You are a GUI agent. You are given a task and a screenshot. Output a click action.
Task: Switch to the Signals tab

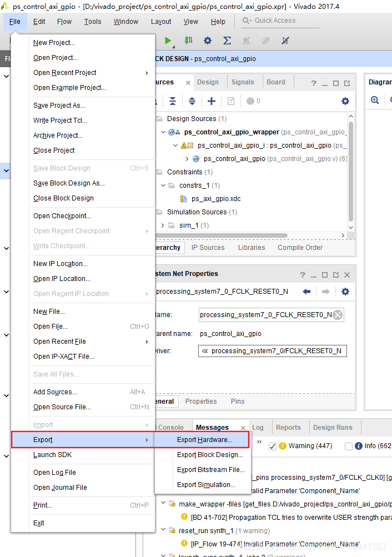[x=243, y=82]
